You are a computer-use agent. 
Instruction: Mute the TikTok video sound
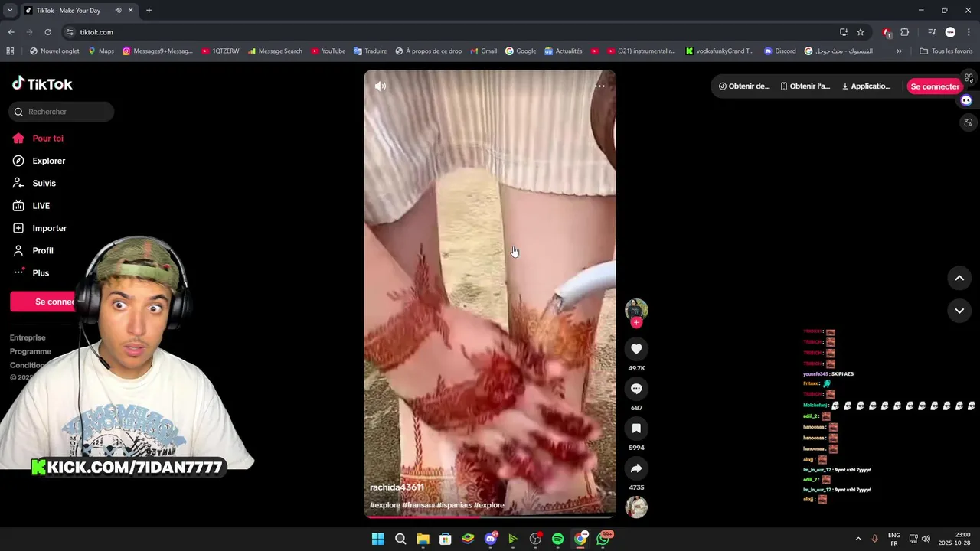(x=380, y=86)
